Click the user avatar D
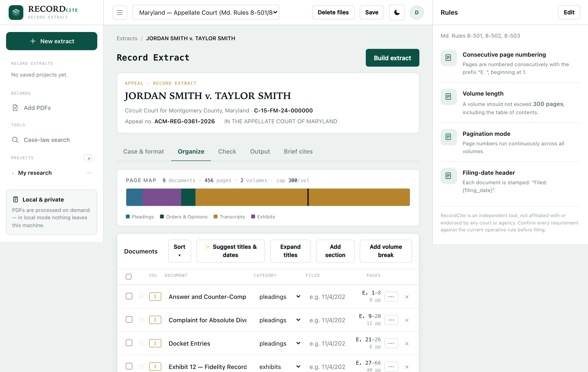This screenshot has height=372, width=588. (x=417, y=13)
